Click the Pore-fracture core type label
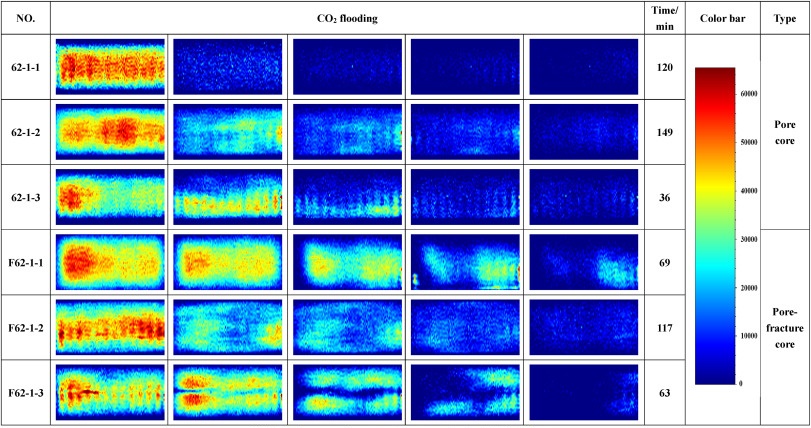The height and width of the screenshot is (428, 811). pyautogui.click(x=785, y=327)
